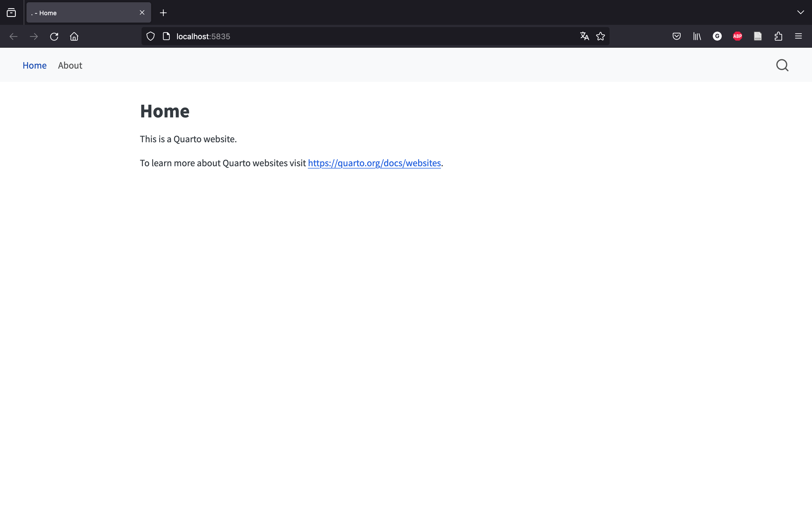This screenshot has height=508, width=812.
Task: Click the 'Home' page heading
Action: pos(165,111)
